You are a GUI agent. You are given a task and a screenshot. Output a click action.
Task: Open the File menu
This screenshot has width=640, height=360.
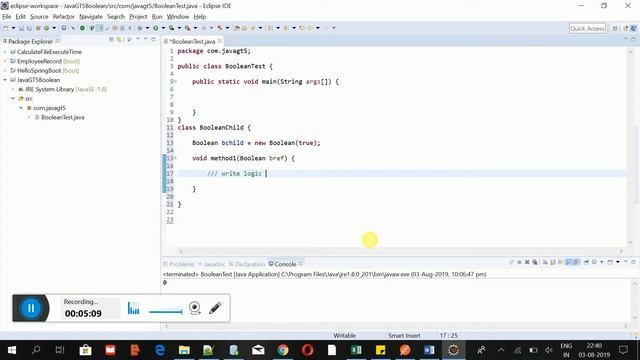click(7, 17)
